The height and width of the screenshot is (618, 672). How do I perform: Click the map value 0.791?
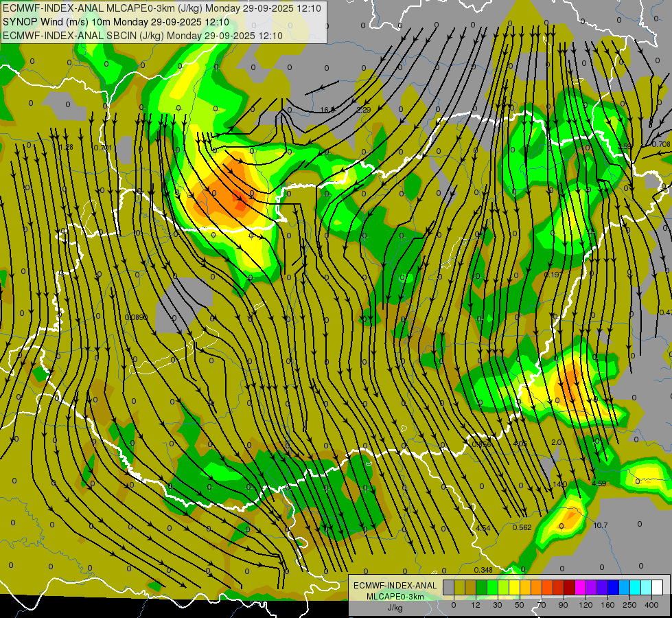click(x=103, y=148)
